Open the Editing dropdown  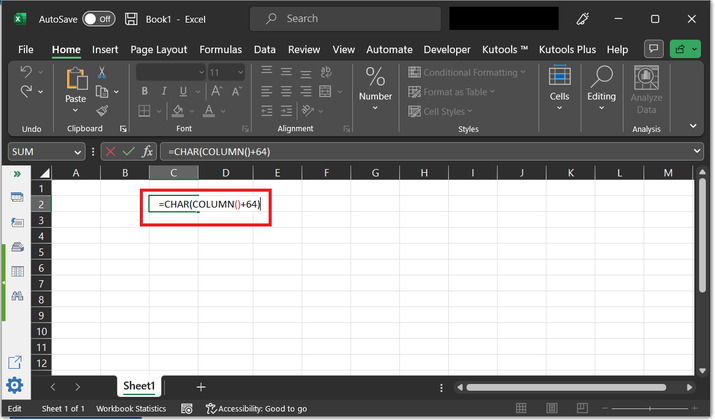[601, 89]
